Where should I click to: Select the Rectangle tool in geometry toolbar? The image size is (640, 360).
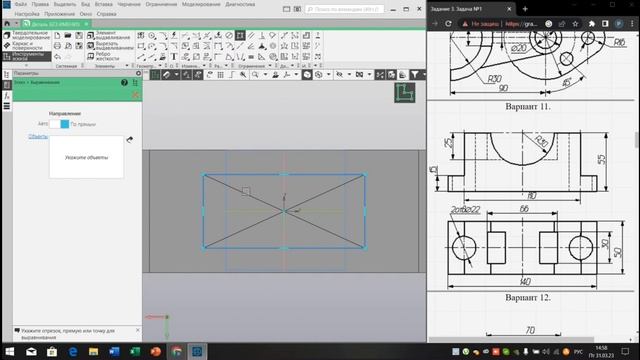click(141, 46)
